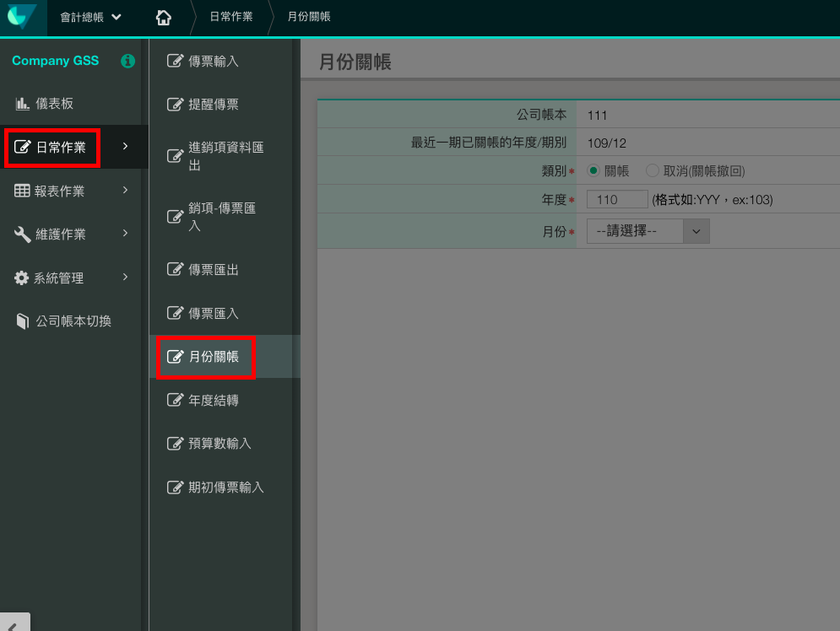840x631 pixels.
Task: Go to 預算數輸入 page
Action: pyautogui.click(x=219, y=444)
